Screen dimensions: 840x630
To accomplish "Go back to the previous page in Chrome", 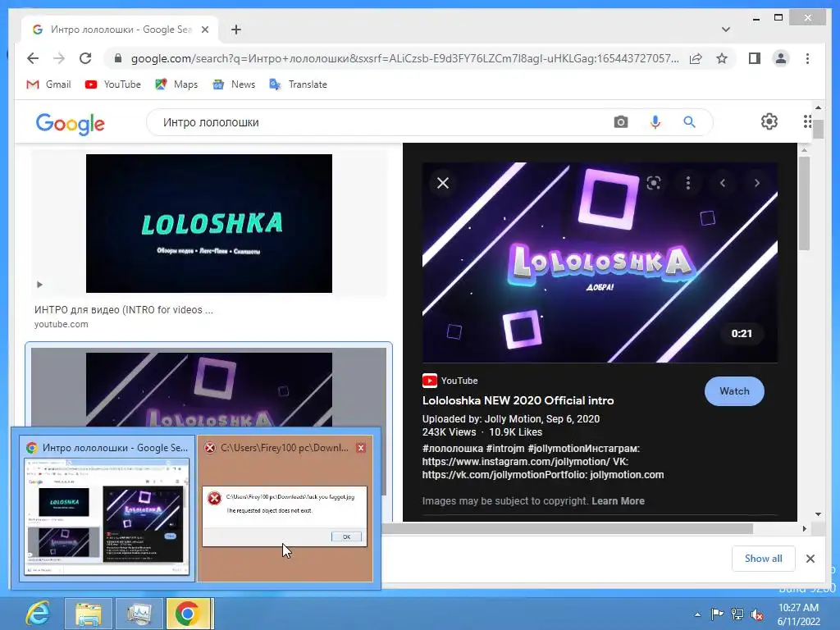I will coord(33,58).
